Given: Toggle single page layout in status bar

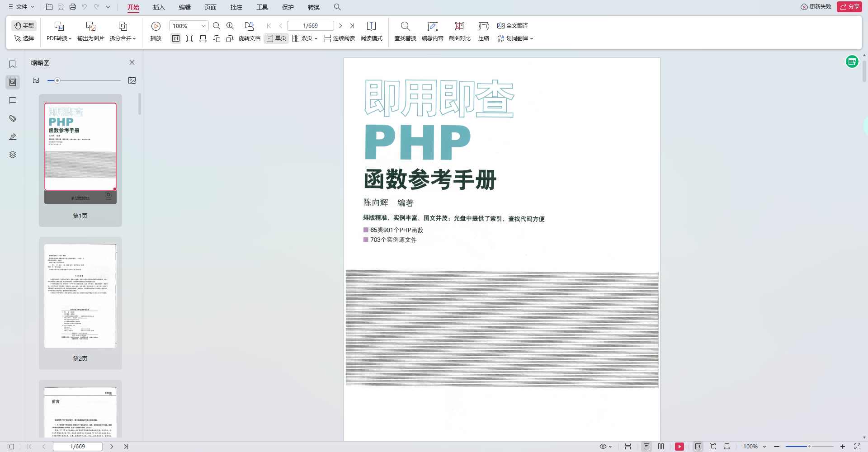Looking at the screenshot, I should [x=646, y=447].
